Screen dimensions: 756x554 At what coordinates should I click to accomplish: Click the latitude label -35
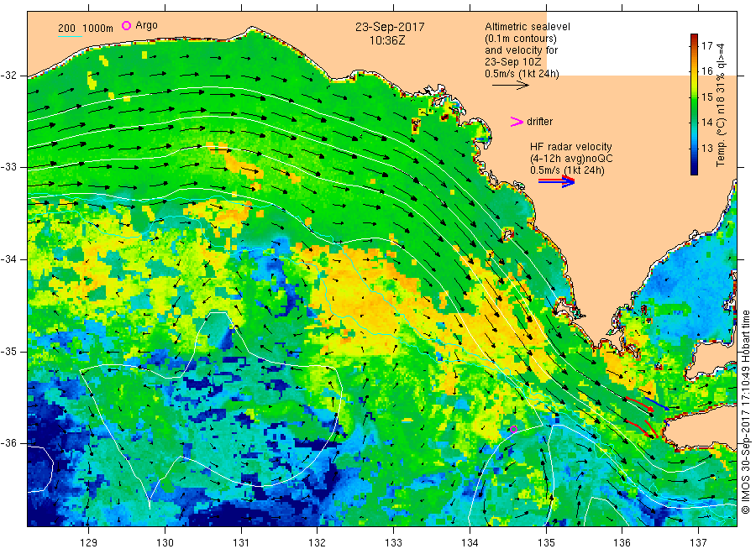8,351
